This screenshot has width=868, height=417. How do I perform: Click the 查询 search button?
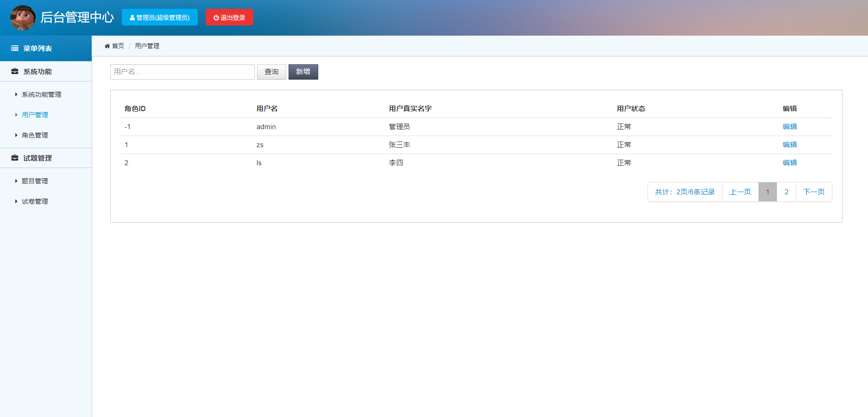pyautogui.click(x=271, y=72)
